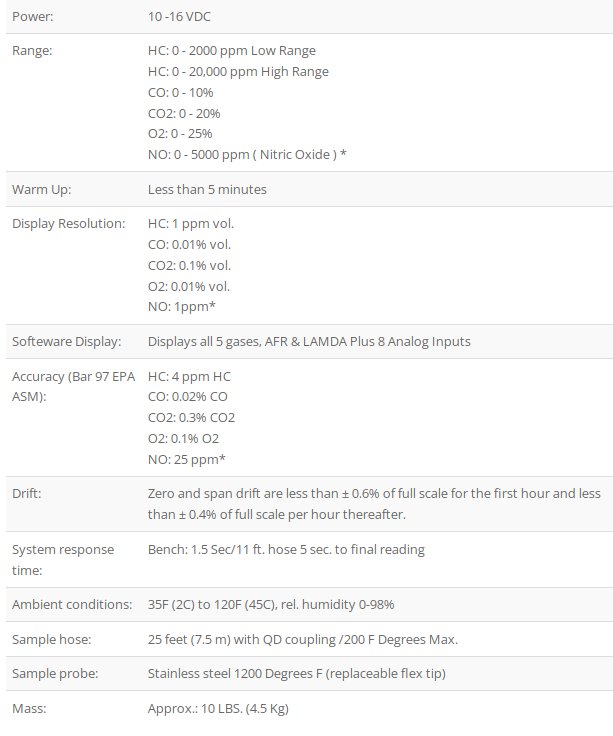This screenshot has height=736, width=613.
Task: Click the "Approx.: 10 LBS. (4.5 Kg)" mass value
Action: pyautogui.click(x=218, y=709)
